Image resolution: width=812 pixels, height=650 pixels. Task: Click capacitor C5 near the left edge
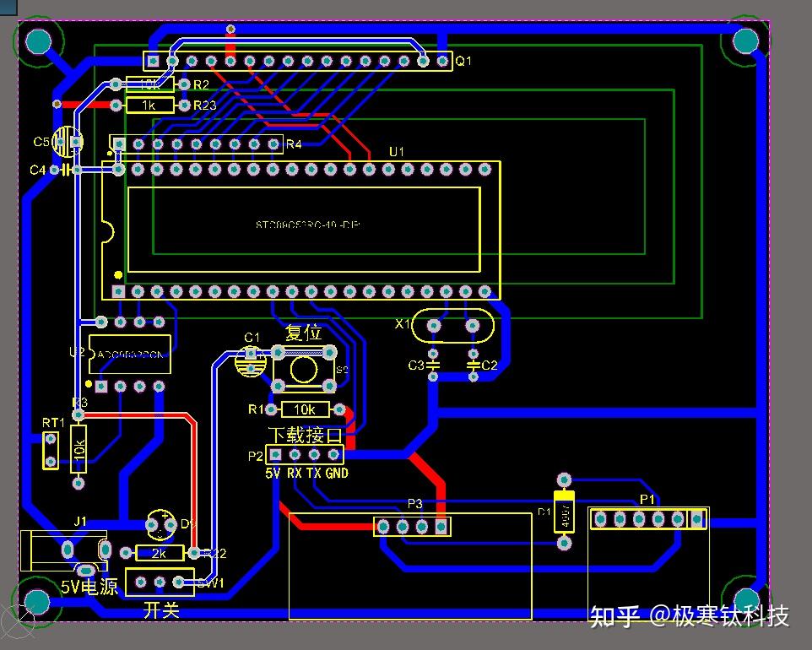[x=68, y=141]
